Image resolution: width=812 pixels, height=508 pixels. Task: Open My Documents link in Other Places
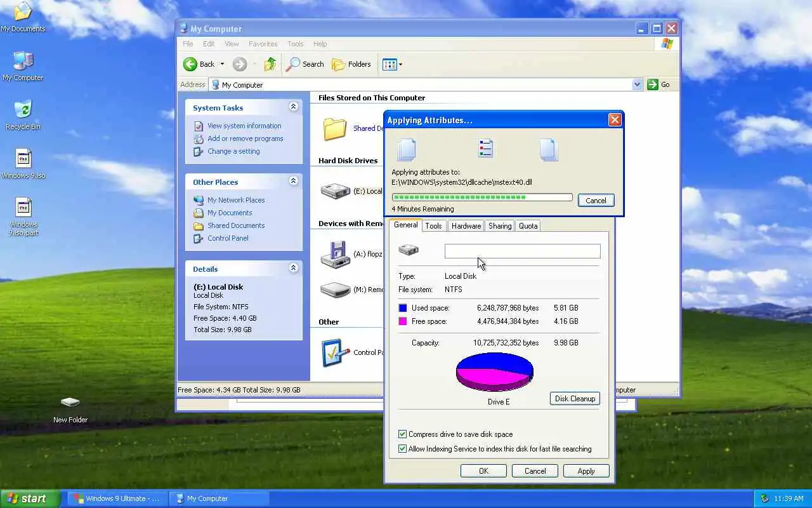click(x=230, y=213)
